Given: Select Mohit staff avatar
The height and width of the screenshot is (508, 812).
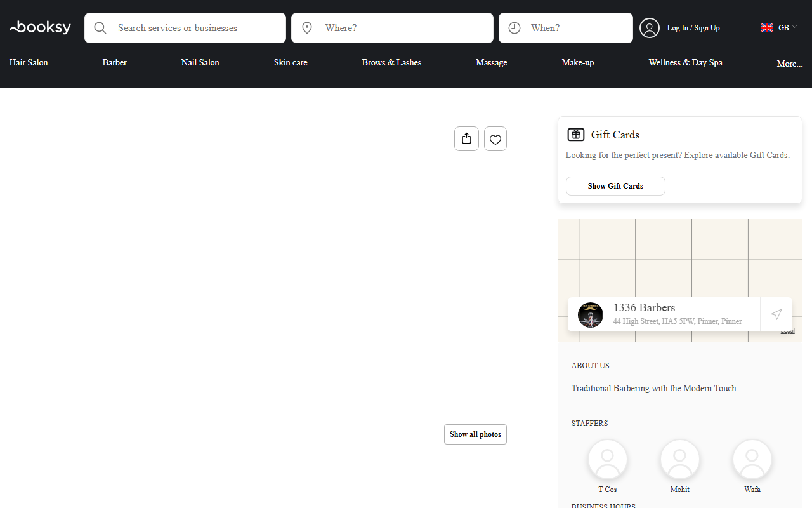Looking at the screenshot, I should tap(680, 460).
